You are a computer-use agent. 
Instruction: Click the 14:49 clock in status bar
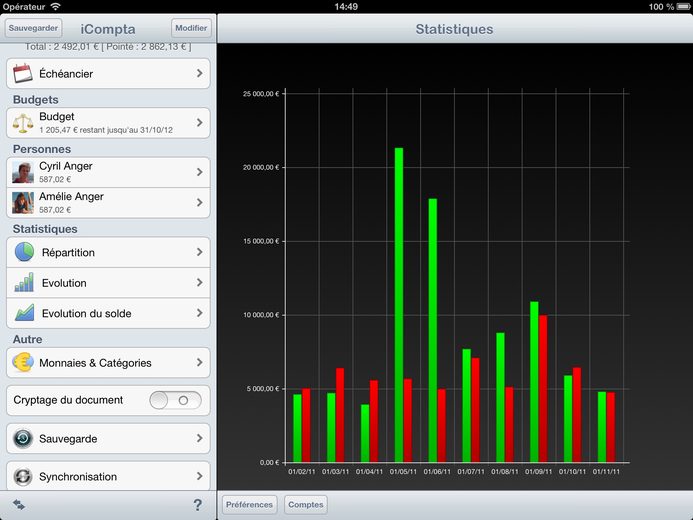point(346,7)
